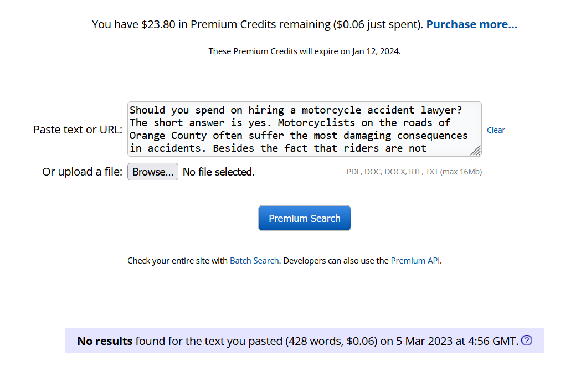Grab the text area resize handle
This screenshot has width=586, height=392.
[475, 151]
